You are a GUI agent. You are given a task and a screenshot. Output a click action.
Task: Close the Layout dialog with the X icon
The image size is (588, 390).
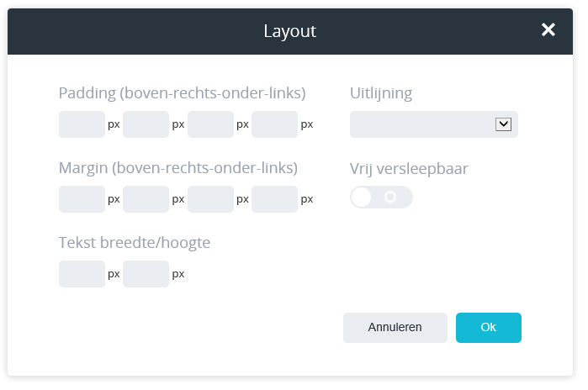(548, 30)
